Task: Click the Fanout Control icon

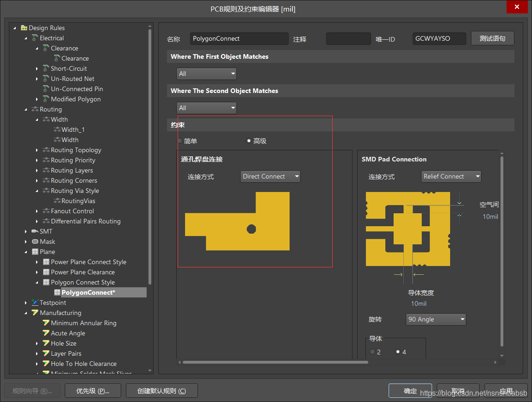Action: tap(46, 211)
